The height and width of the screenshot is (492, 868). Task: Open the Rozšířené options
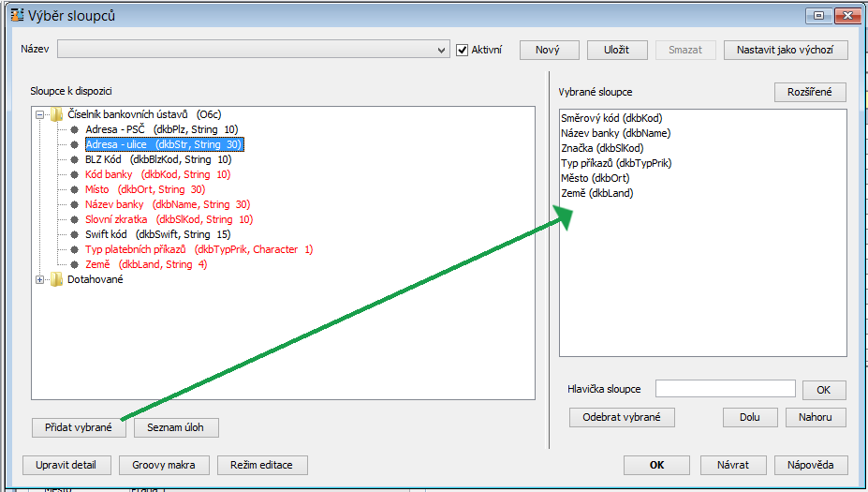(x=809, y=92)
